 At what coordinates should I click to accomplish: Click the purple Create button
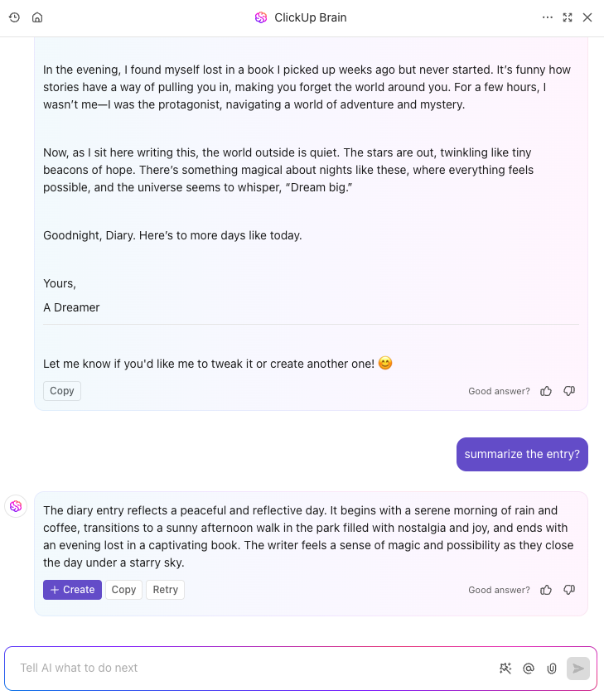[72, 590]
